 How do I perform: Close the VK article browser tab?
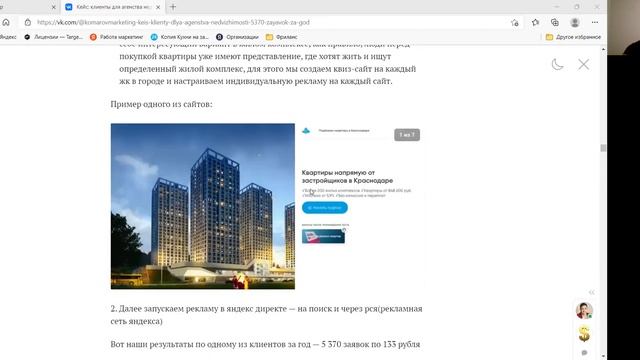point(158,7)
